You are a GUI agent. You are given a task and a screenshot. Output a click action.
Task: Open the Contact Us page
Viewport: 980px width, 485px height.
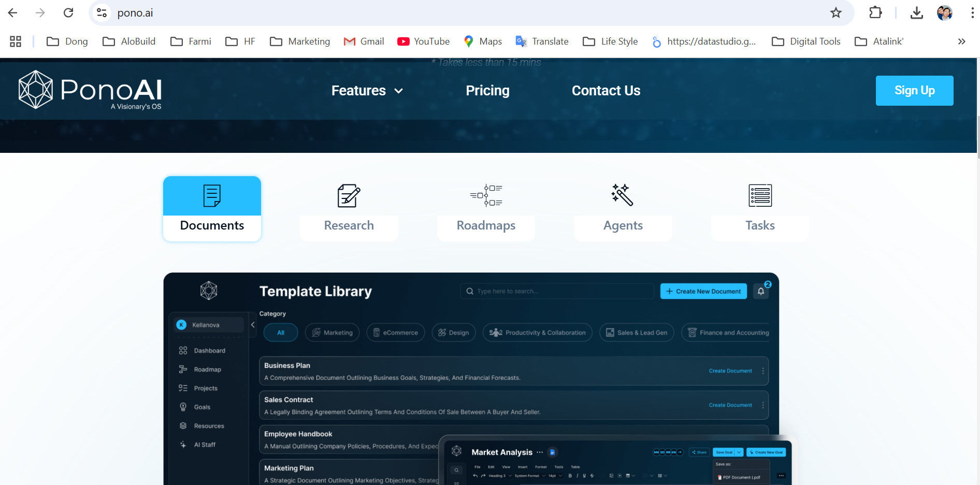click(606, 91)
